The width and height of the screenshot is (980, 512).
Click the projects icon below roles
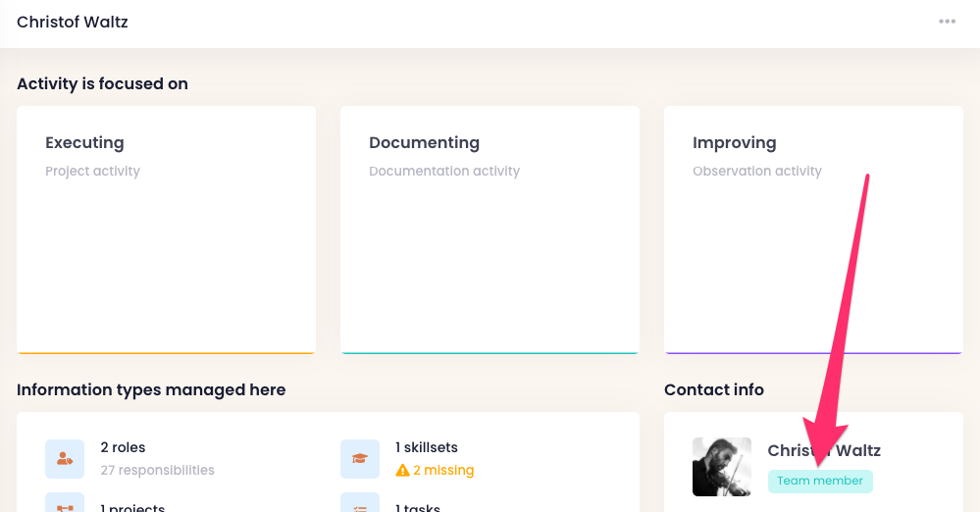(65, 505)
